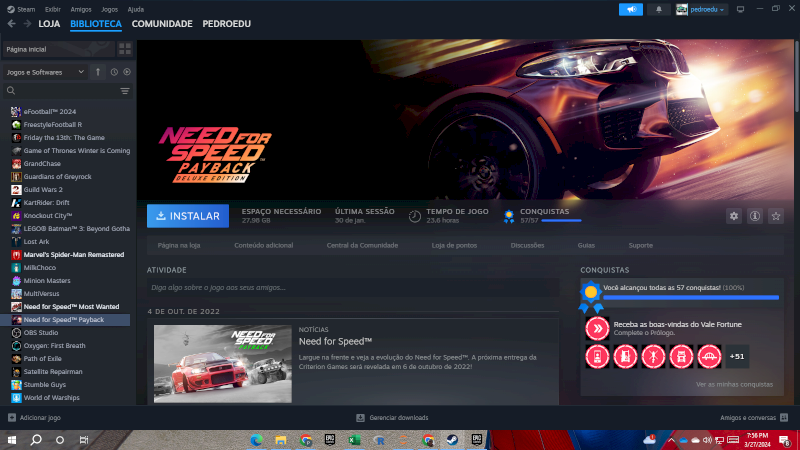This screenshot has width=800, height=450.
Task: Add game to favorites star
Action: 776,216
